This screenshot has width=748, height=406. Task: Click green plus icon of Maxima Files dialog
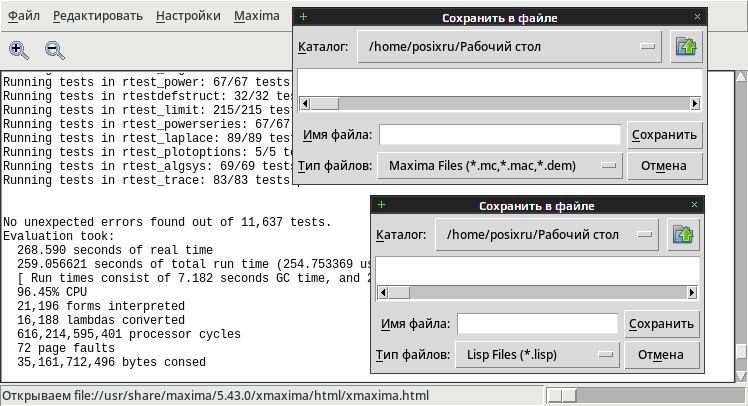303,17
